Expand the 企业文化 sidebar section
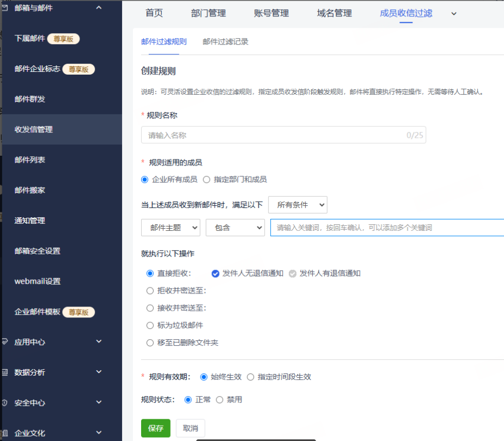This screenshot has width=504, height=441. 99,432
